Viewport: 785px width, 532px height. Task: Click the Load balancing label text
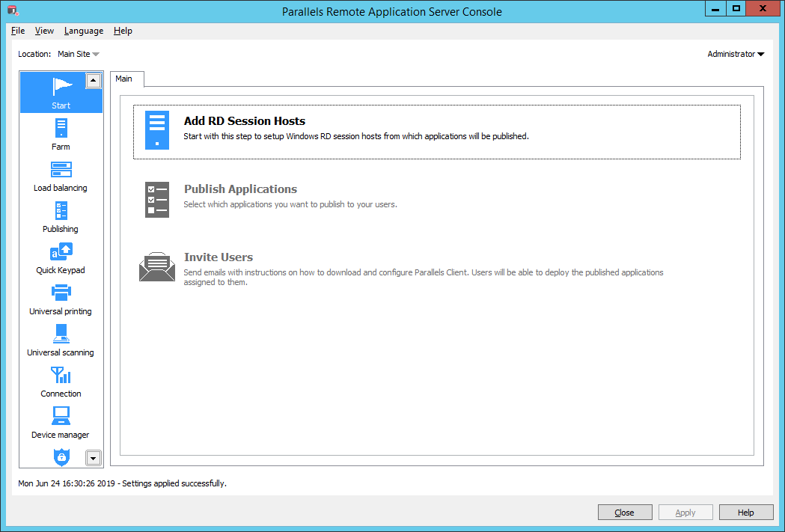pyautogui.click(x=61, y=188)
